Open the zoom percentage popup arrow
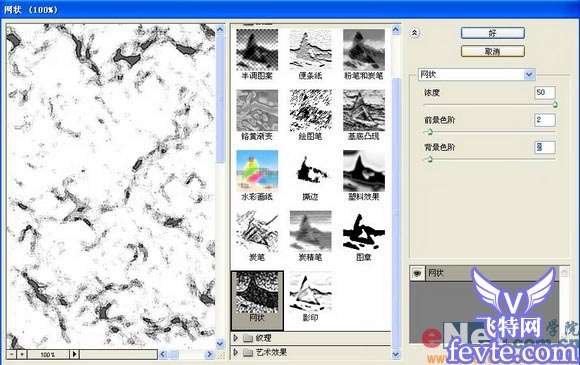580x365 pixels. [74, 354]
